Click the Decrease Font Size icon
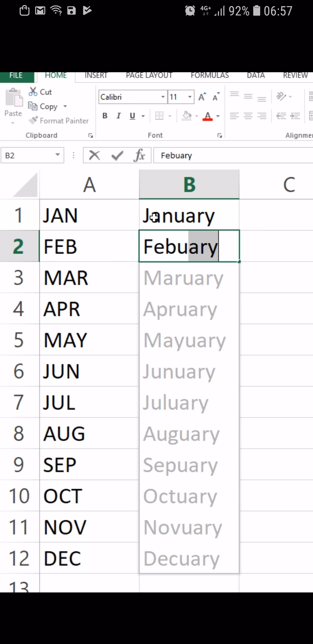The width and height of the screenshot is (313, 644). [x=216, y=97]
